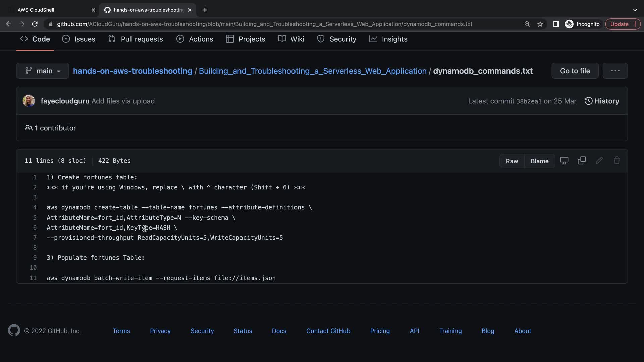This screenshot has width=644, height=362.
Task: Click fayecloudguru avatar thumbnail
Action: coord(29,101)
